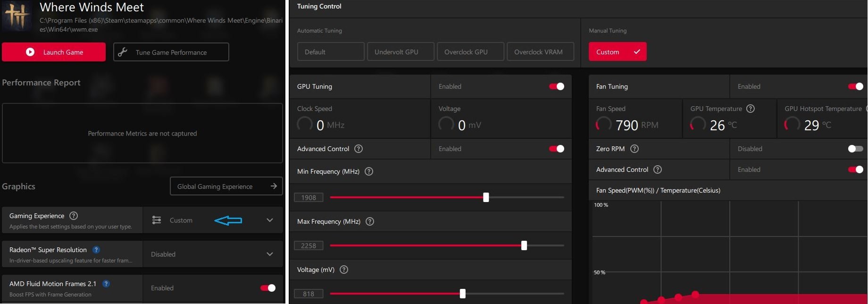Open the GPU Temperature help icon
Screen dimensions: 868x304
(751, 109)
